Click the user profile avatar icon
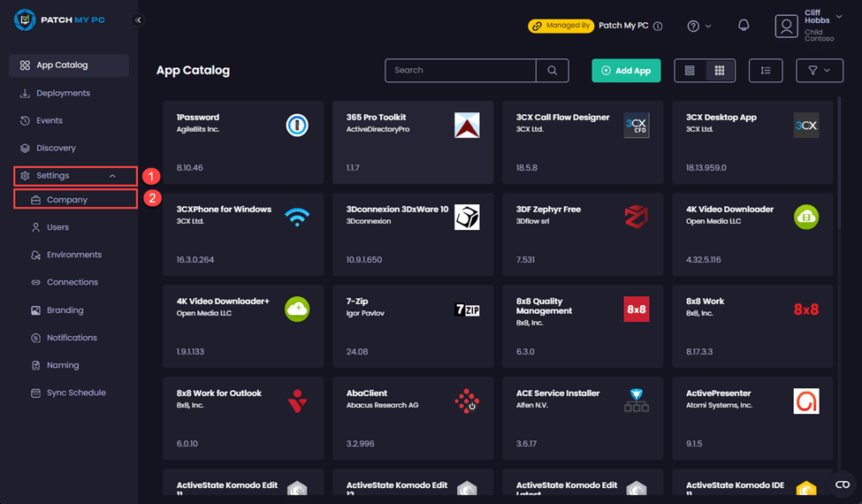The image size is (862, 504). point(786,27)
